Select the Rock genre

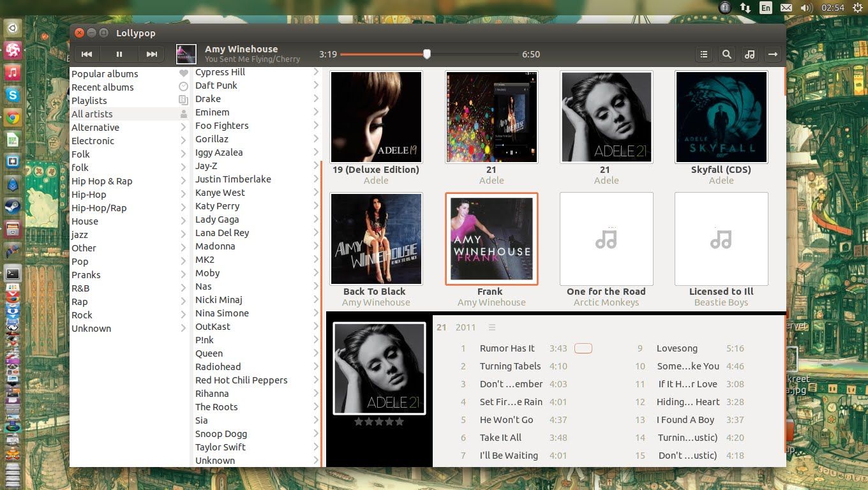(x=130, y=315)
